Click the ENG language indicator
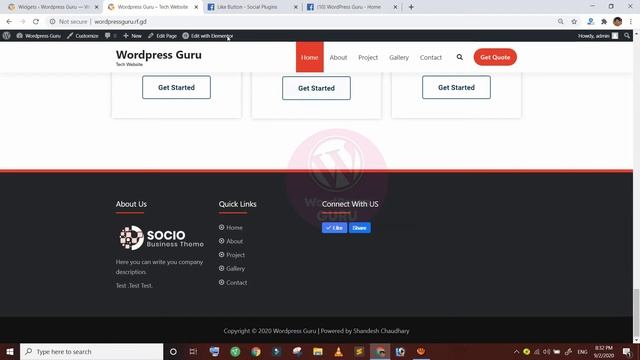640x360 pixels. click(582, 352)
